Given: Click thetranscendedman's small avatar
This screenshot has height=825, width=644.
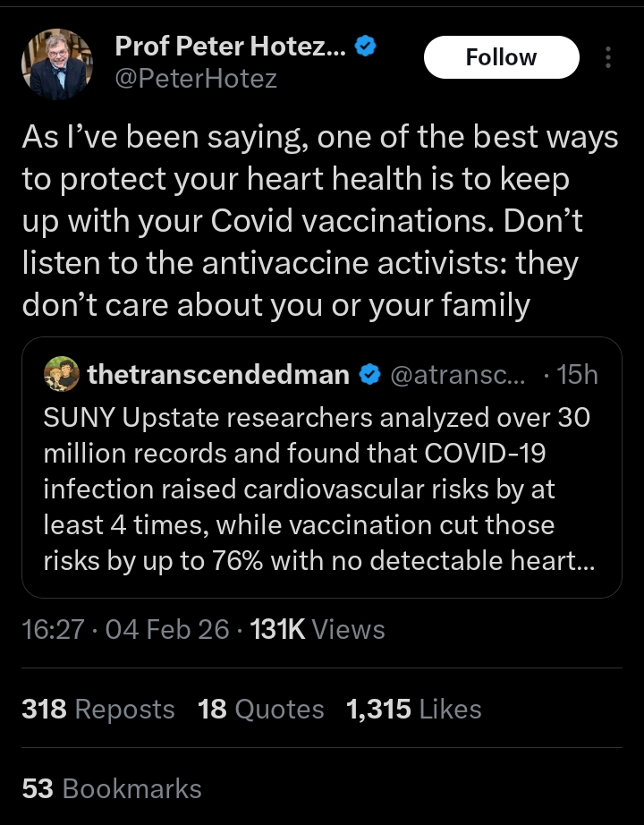Looking at the screenshot, I should click(x=62, y=374).
